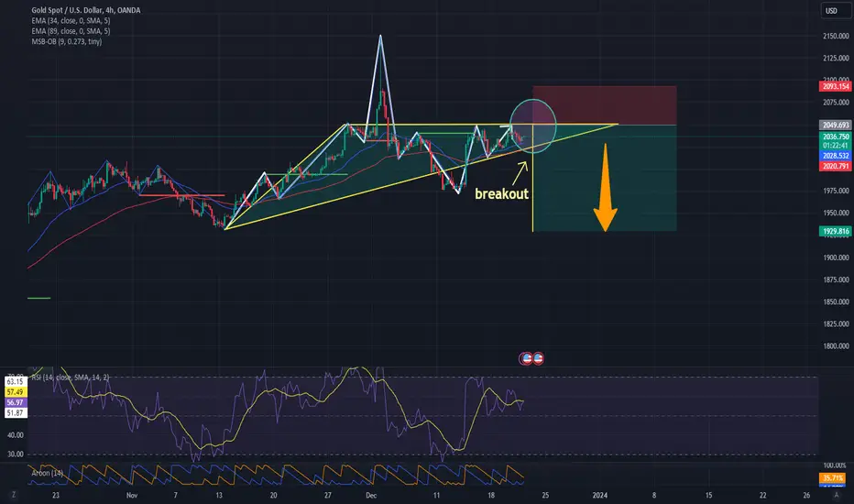Select the RSI (14, close, SMA) legend

click(71, 377)
